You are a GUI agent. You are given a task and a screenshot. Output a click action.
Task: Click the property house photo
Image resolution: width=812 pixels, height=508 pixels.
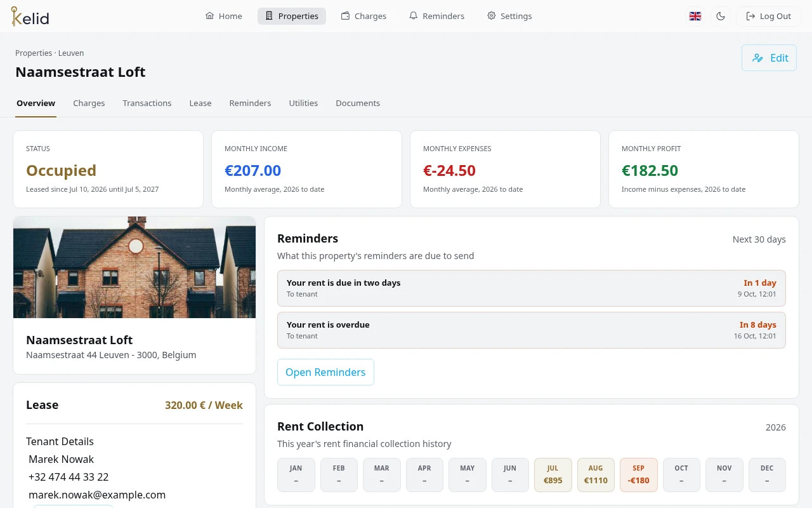pyautogui.click(x=134, y=267)
